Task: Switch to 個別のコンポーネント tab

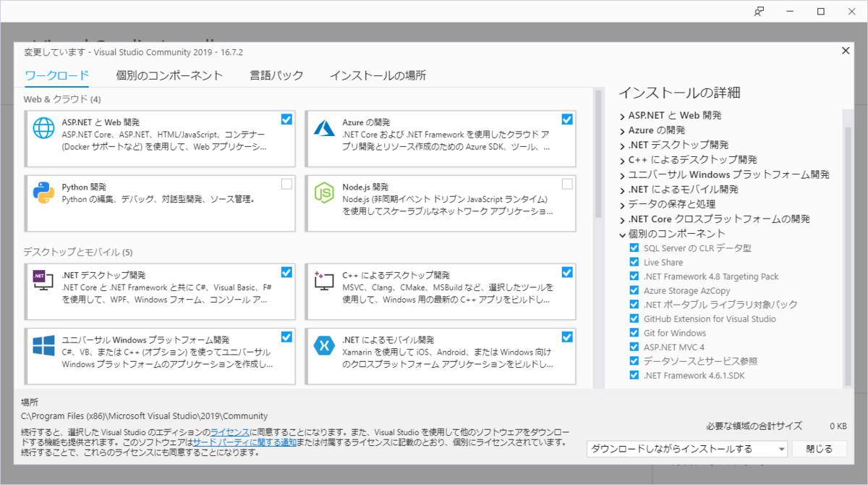Action: (x=169, y=75)
